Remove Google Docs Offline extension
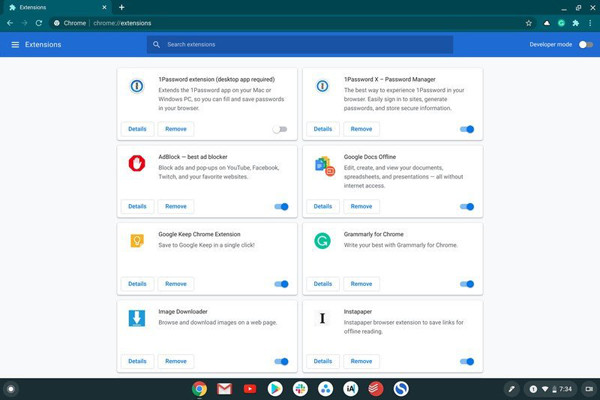This screenshot has height=400, width=600. [x=362, y=206]
